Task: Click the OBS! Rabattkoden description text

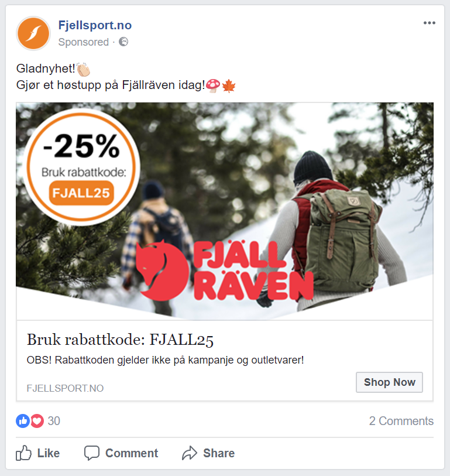Action: [166, 360]
